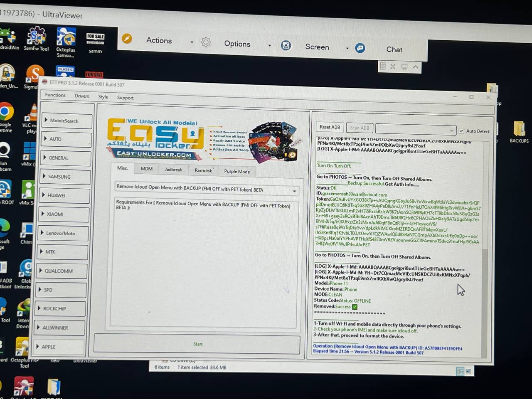
Task: Open the Screen menu in UltraViewer
Action: tap(317, 47)
